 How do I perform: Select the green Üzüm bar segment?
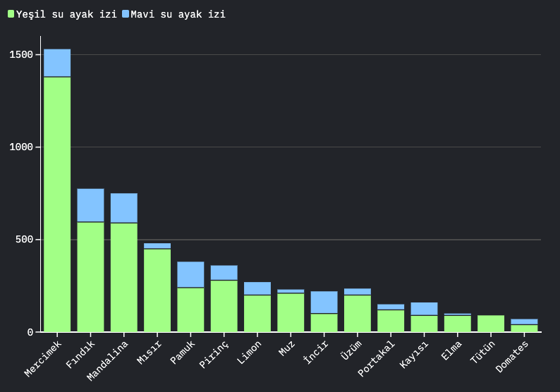click(357, 313)
